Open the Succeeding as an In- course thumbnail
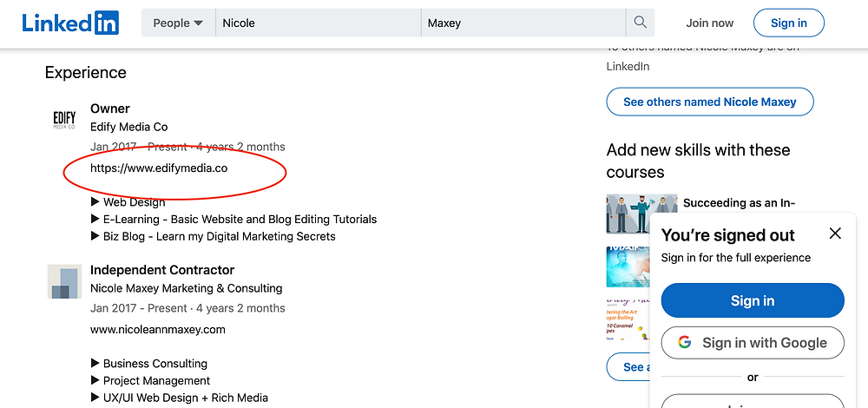 tap(641, 214)
